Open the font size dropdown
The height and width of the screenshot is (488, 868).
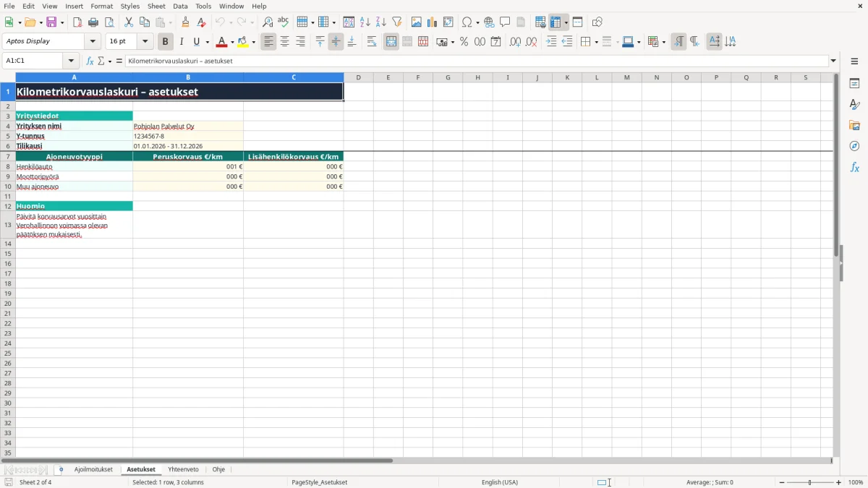pos(145,42)
